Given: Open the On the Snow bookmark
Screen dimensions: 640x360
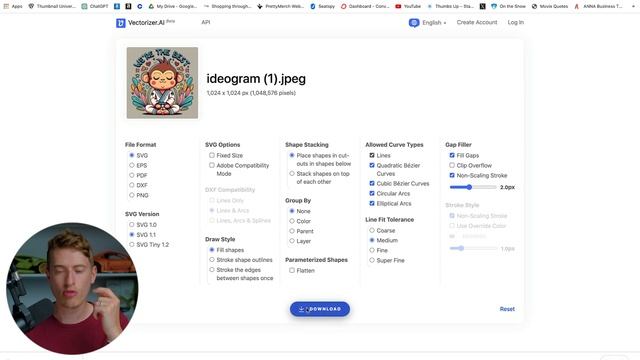Looking at the screenshot, I should pyautogui.click(x=508, y=6).
